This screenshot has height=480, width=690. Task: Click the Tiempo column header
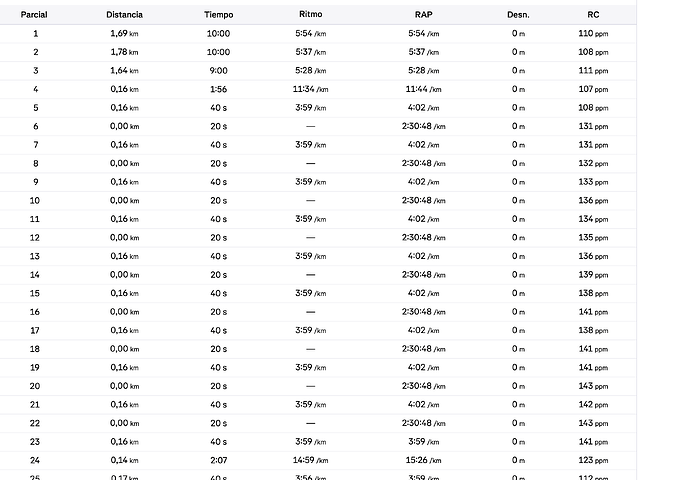click(218, 15)
